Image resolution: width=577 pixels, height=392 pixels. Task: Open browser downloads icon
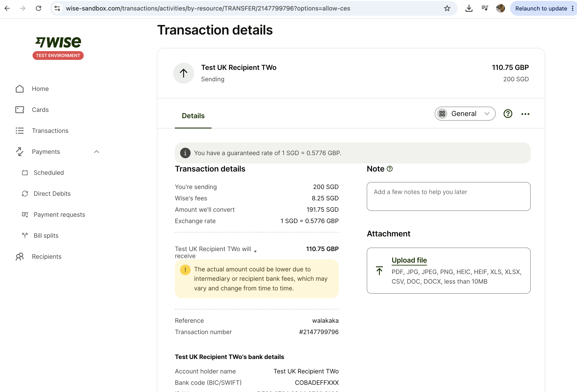[x=469, y=9]
